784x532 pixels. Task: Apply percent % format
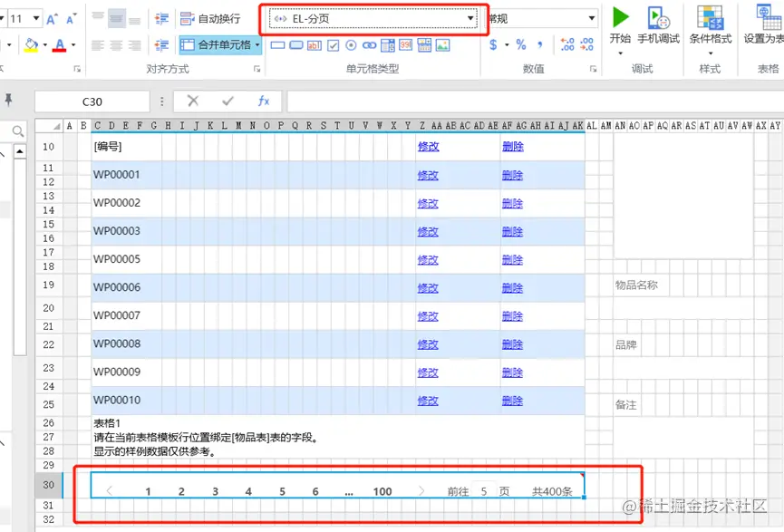pos(521,45)
